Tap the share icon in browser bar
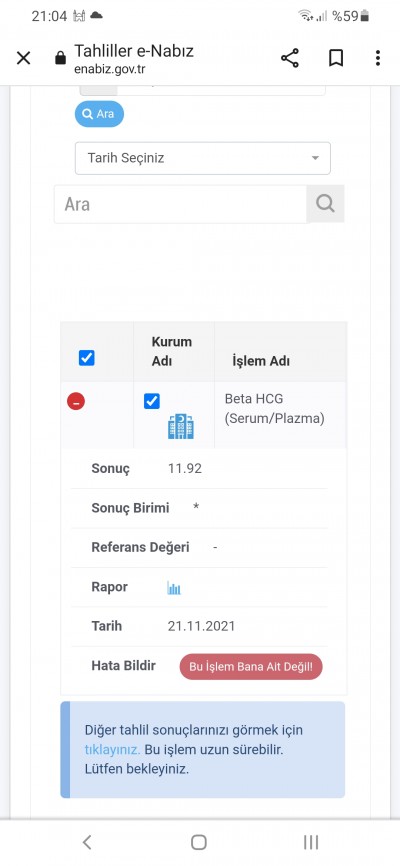This screenshot has width=400, height=866. [290, 58]
